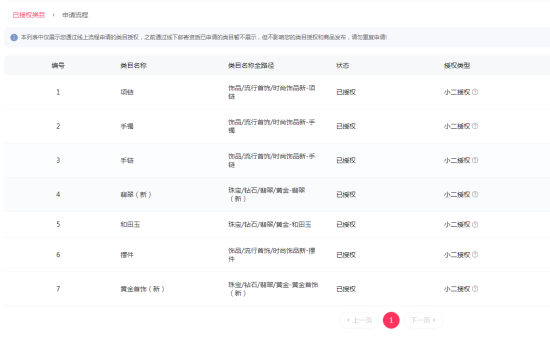
Task: Open the help icon in the 黄金首饰（新） row
Action: (x=475, y=289)
